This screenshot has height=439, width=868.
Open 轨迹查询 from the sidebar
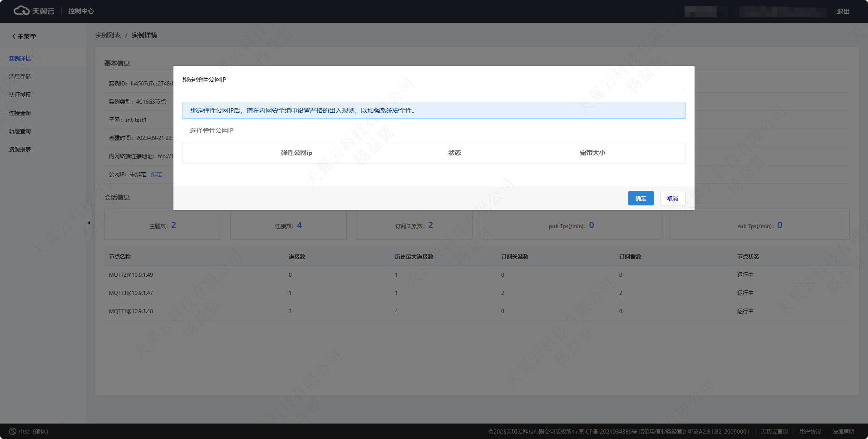20,131
